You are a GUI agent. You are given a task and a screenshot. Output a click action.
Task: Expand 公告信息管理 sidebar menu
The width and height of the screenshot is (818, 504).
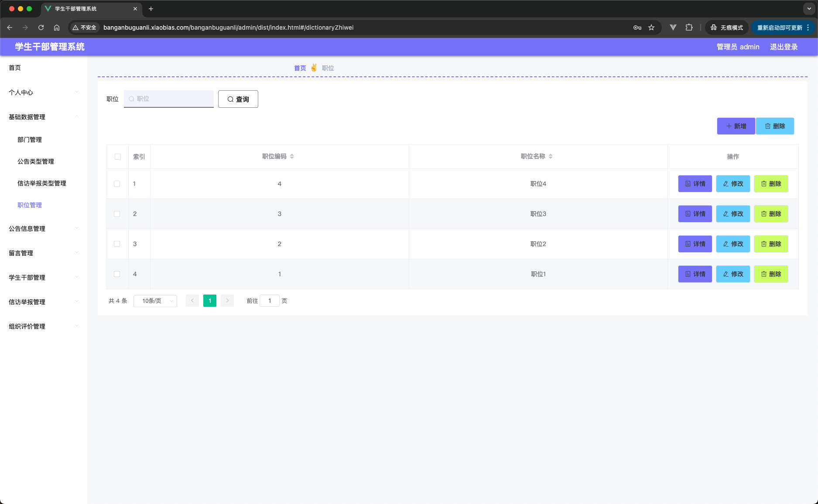pyautogui.click(x=44, y=229)
